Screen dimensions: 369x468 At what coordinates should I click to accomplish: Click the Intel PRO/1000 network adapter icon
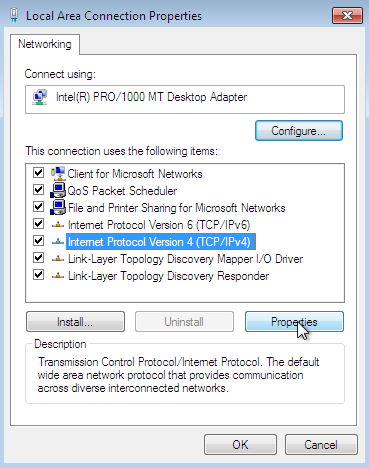[40, 97]
